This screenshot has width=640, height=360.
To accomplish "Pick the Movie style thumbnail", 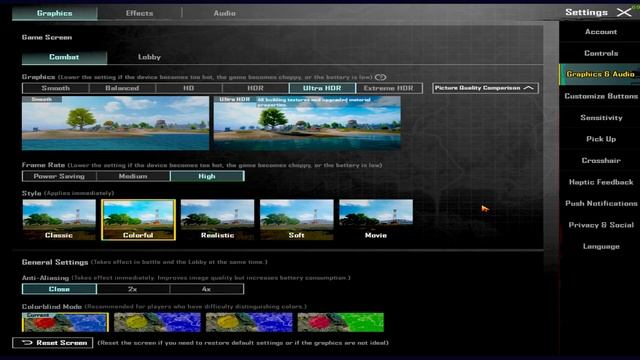I will pyautogui.click(x=376, y=220).
